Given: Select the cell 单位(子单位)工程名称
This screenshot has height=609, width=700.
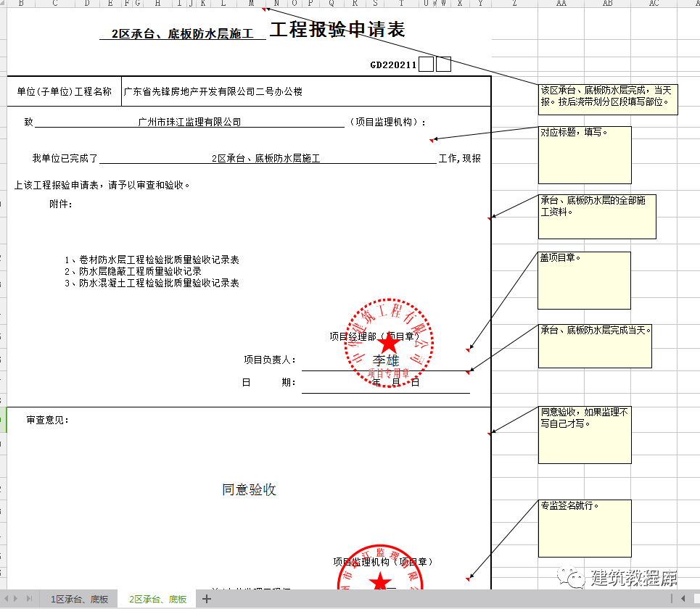Looking at the screenshot, I should [65, 91].
